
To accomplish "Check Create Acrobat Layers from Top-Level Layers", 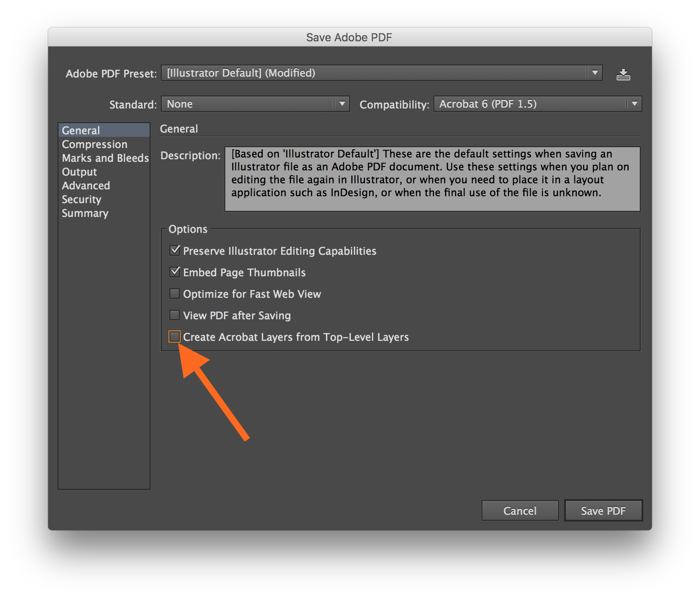I will tap(175, 337).
